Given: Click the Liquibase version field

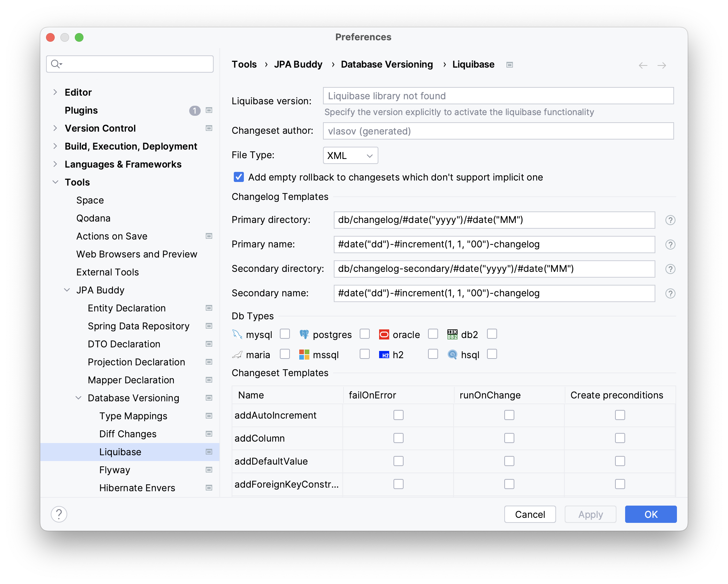Looking at the screenshot, I should pos(498,96).
